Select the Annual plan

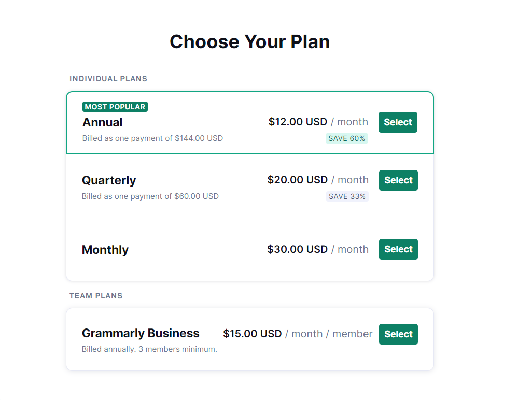pos(398,122)
